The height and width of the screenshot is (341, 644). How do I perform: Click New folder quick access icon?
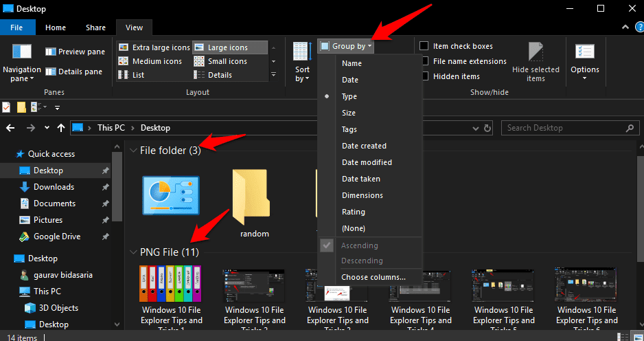pyautogui.click(x=21, y=107)
